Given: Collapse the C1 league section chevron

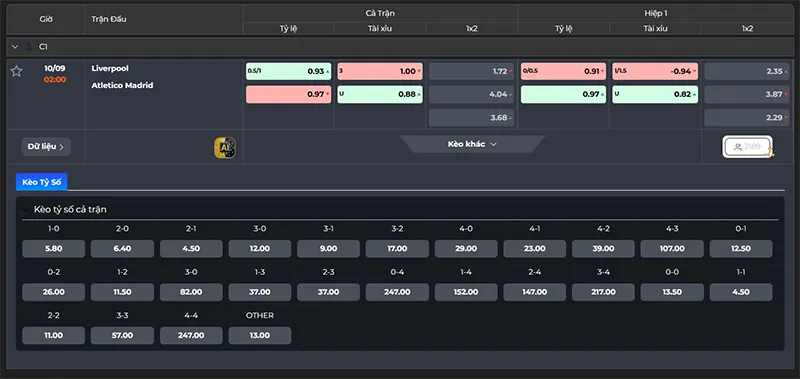Looking at the screenshot, I should click(15, 46).
